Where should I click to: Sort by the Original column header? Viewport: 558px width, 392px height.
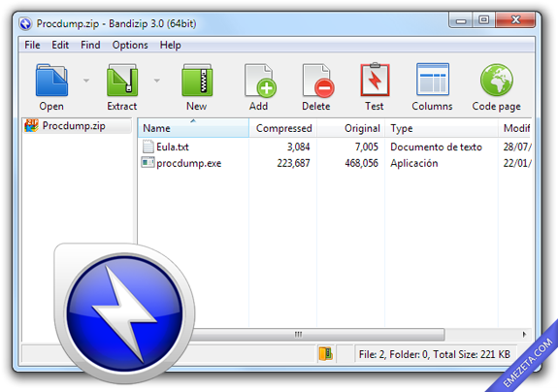[351, 128]
